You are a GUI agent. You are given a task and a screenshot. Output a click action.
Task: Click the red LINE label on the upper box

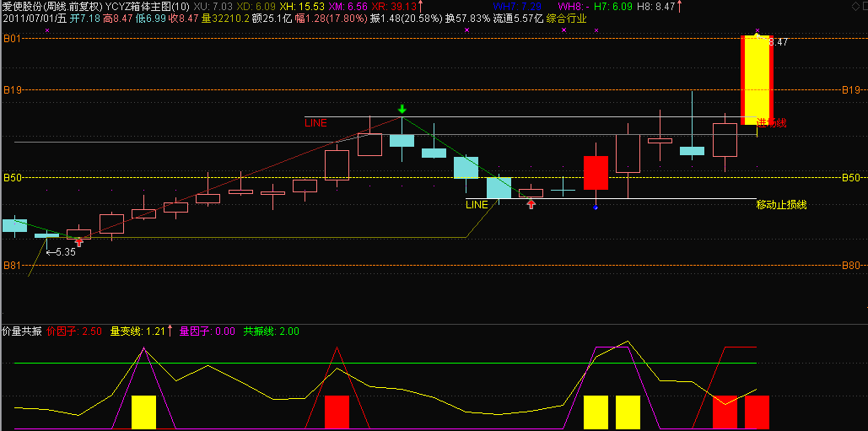[x=315, y=122]
